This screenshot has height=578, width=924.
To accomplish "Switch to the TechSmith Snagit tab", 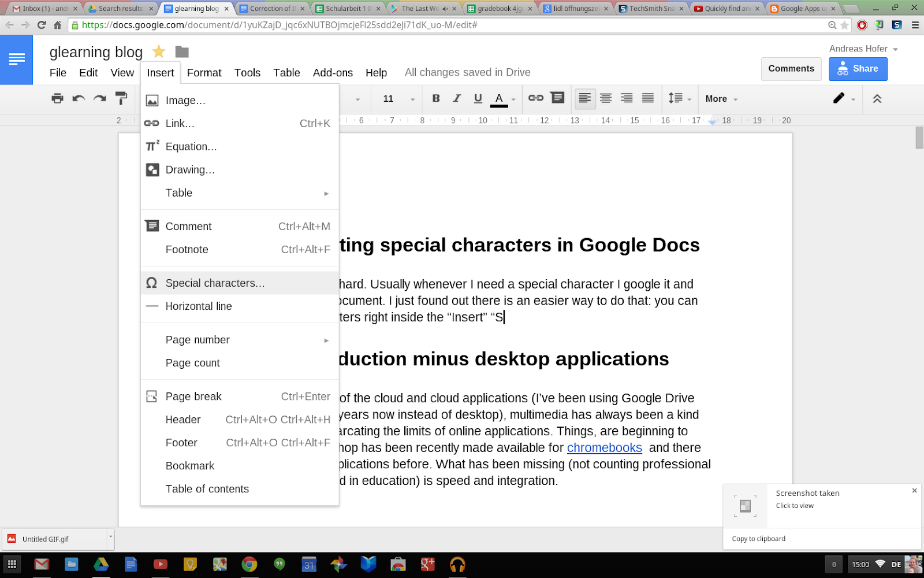I will [651, 9].
